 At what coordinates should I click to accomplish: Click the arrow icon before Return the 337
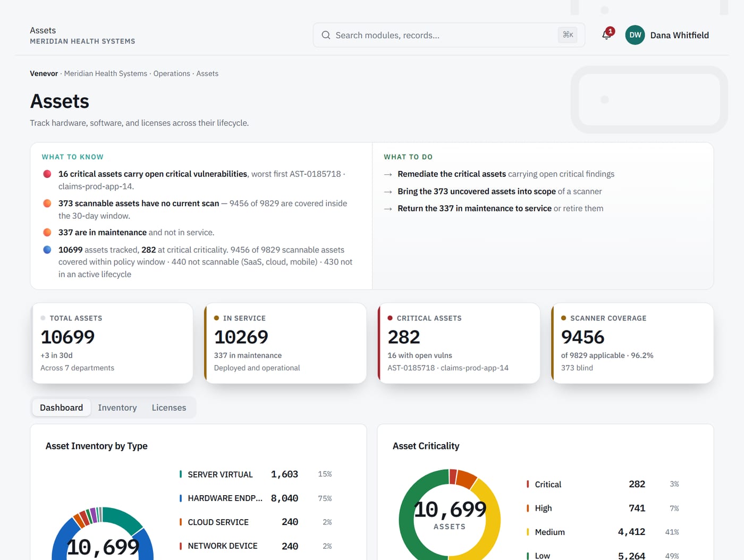pyautogui.click(x=388, y=209)
